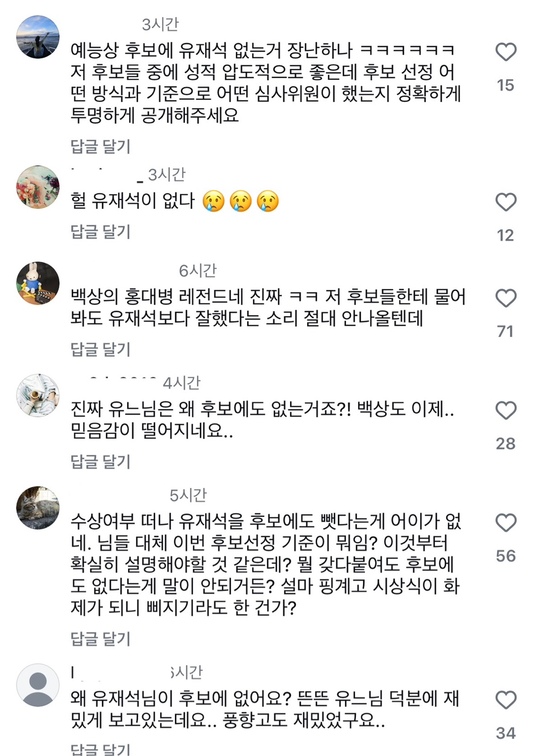This screenshot has height=756, width=544.
Task: Tap the 헐 유재석이 없다 comment text
Action: tap(133, 201)
